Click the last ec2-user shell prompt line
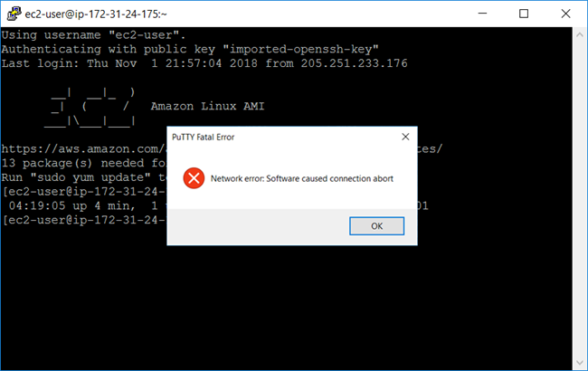Viewport: 588px width, 371px height. click(x=83, y=221)
